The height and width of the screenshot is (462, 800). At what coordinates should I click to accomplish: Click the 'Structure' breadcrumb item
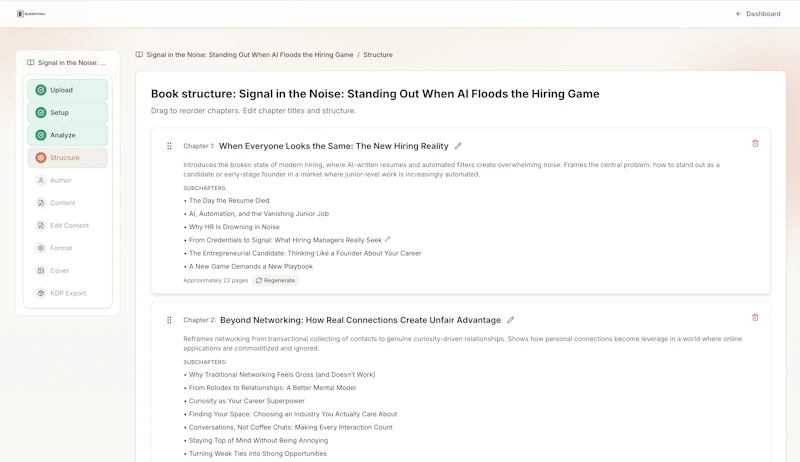pyautogui.click(x=378, y=55)
